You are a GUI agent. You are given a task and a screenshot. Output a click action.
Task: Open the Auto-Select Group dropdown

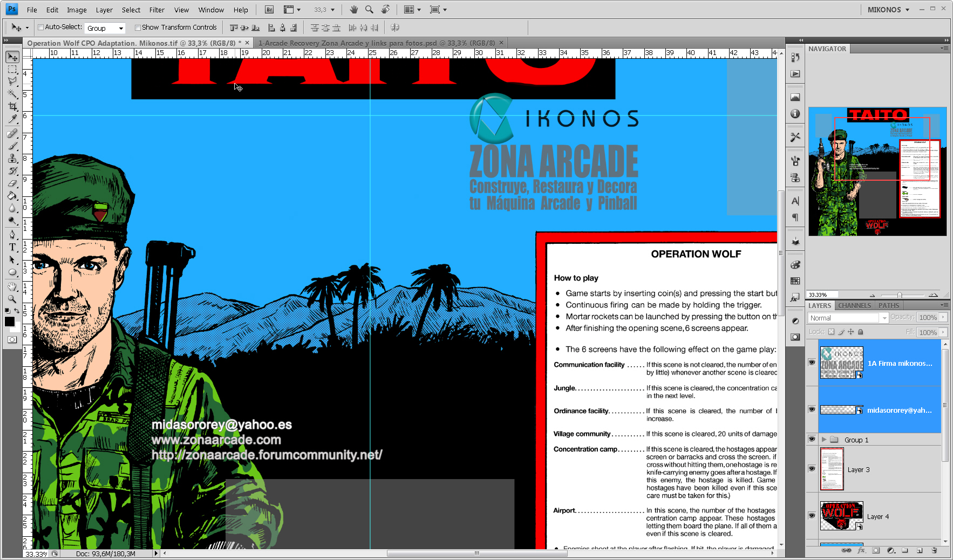click(x=105, y=28)
